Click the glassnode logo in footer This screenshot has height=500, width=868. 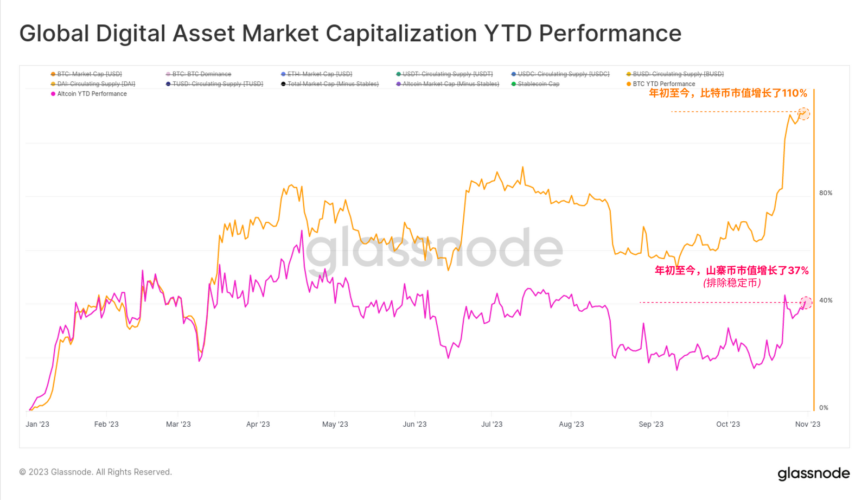coord(814,473)
